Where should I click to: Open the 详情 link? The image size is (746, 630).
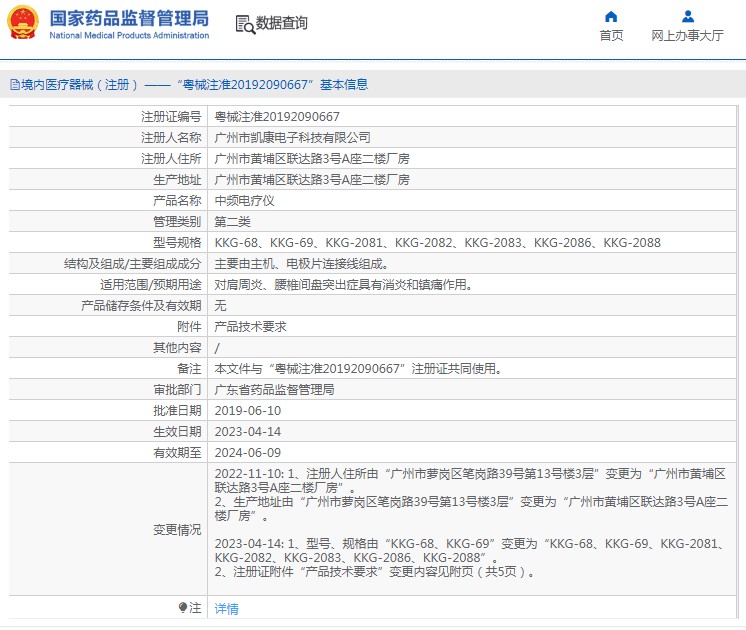(226, 608)
